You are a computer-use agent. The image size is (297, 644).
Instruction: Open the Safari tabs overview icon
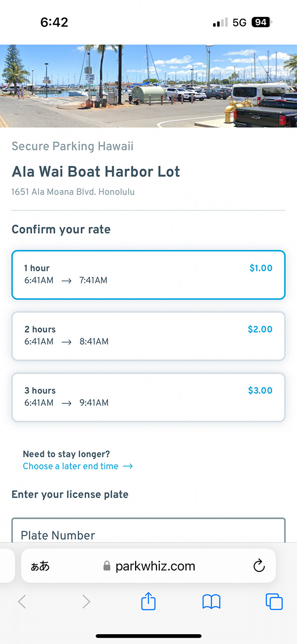point(274,601)
